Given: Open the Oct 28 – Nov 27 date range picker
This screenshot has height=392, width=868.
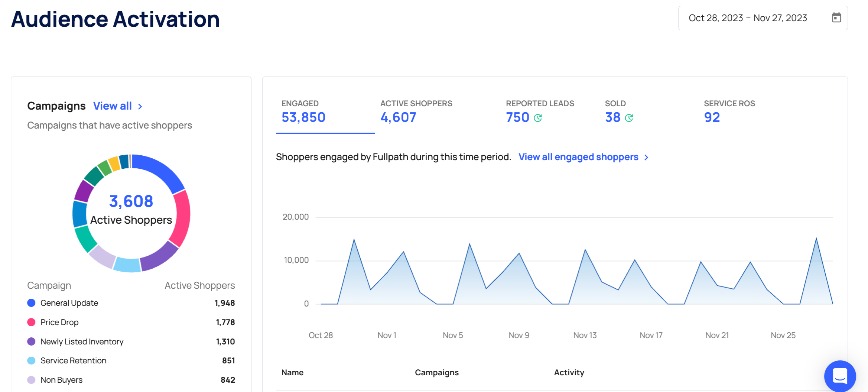Looking at the screenshot, I should click(747, 18).
